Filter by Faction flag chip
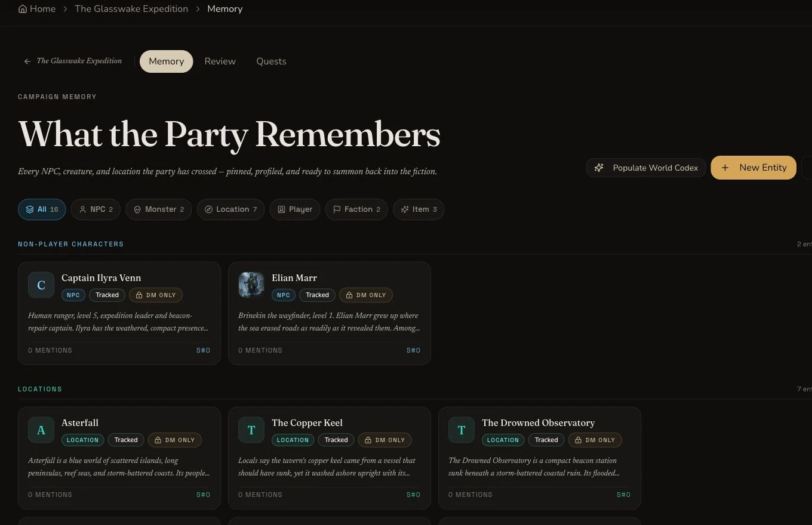This screenshot has height=525, width=812. tap(356, 209)
